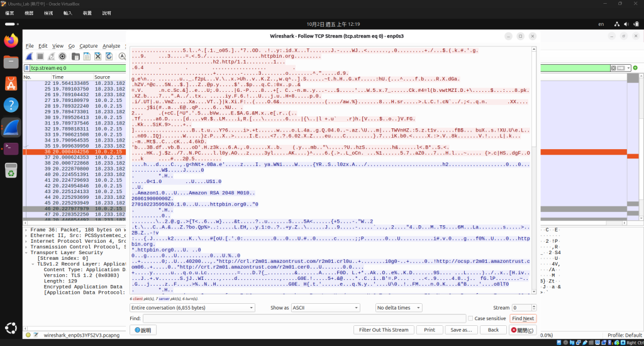Restart the current capture from the toolbar
This screenshot has height=346, width=644.
coord(52,57)
